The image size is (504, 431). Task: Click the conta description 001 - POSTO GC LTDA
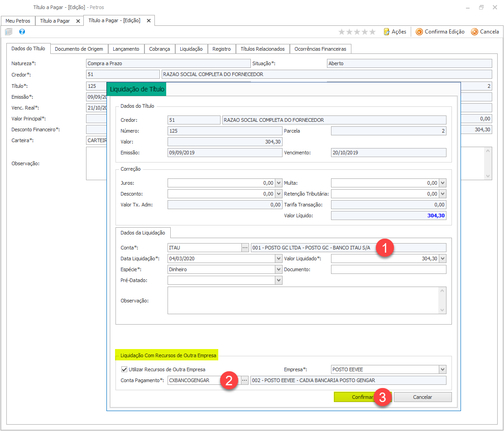pos(349,248)
